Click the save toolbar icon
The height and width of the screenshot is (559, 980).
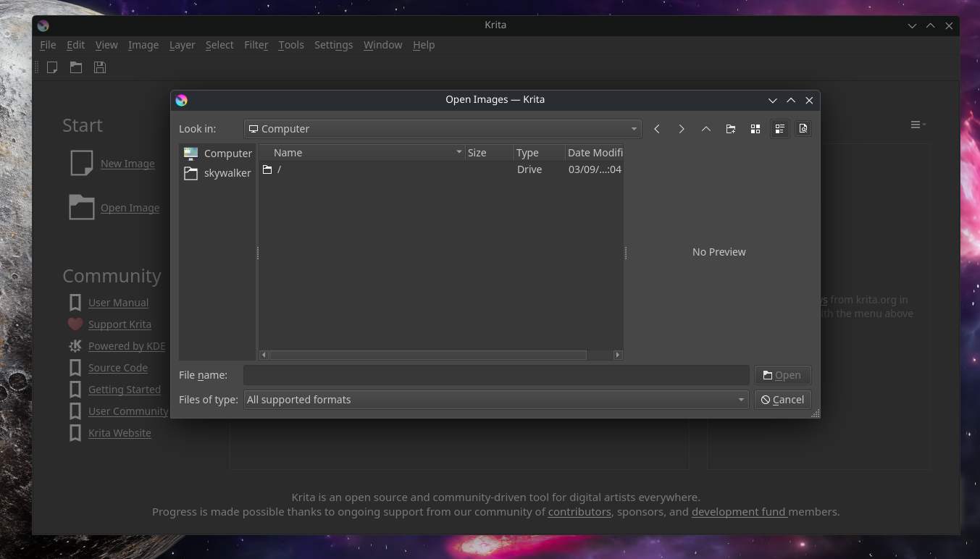[x=100, y=67]
